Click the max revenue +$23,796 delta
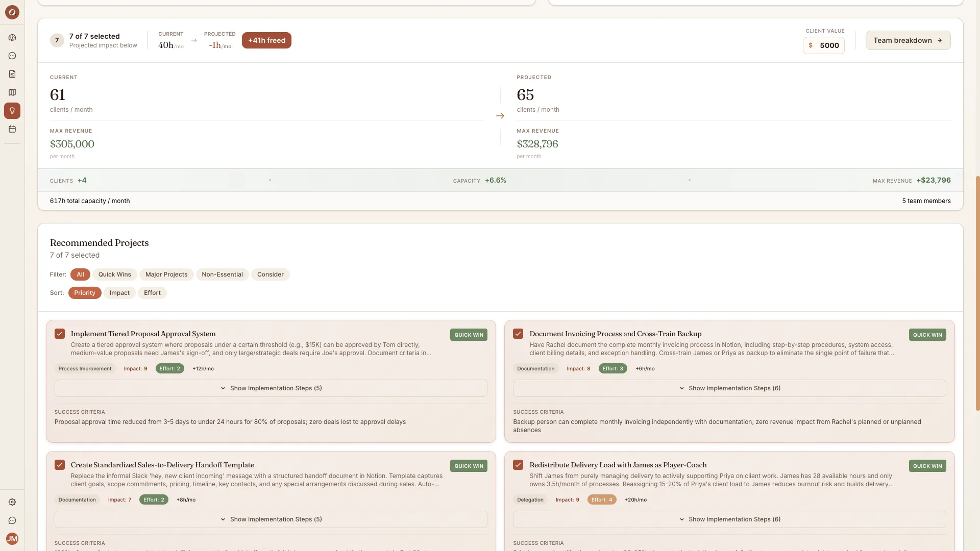 pos(934,180)
